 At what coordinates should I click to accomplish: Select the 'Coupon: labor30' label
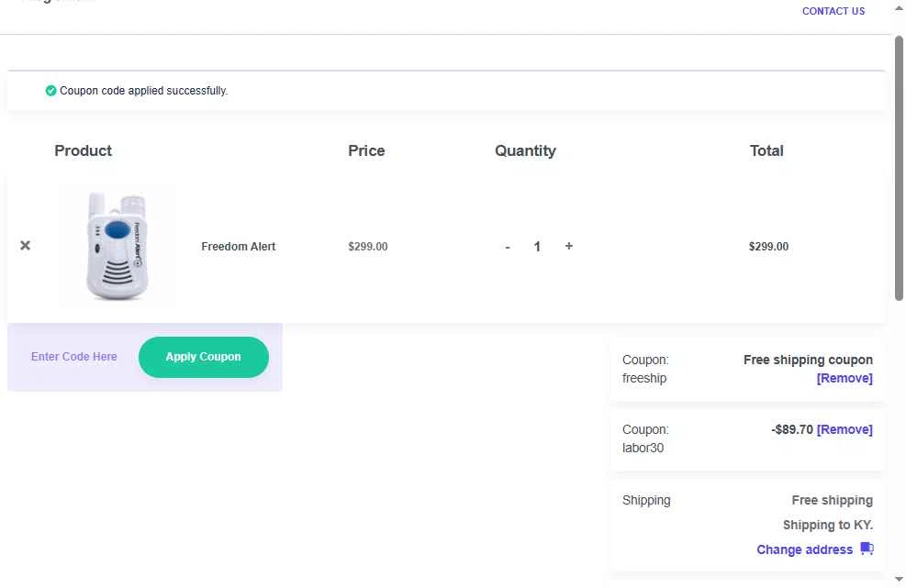coord(645,439)
